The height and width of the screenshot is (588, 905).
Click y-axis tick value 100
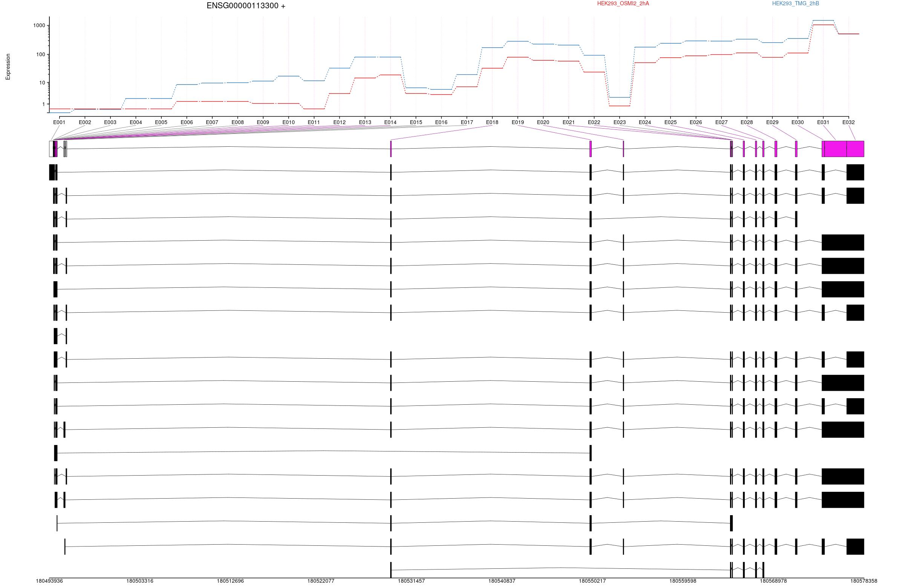point(41,54)
